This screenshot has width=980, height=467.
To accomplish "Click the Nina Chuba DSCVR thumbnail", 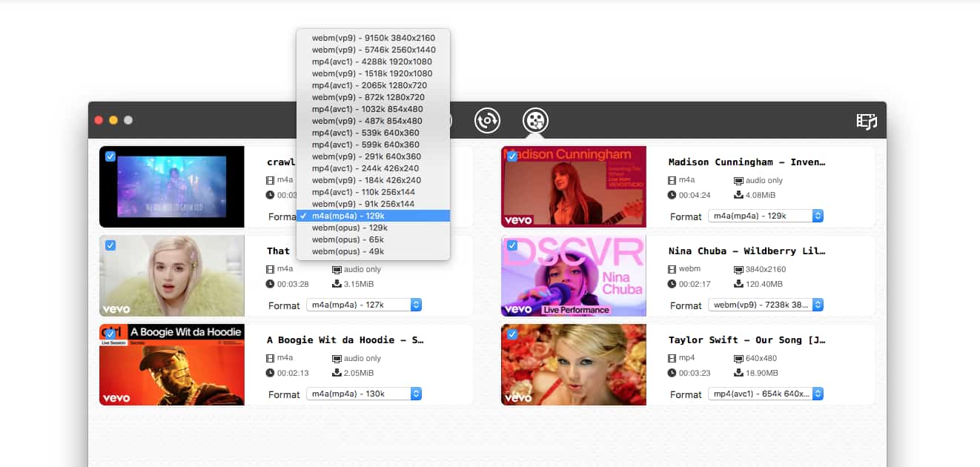I will (574, 276).
